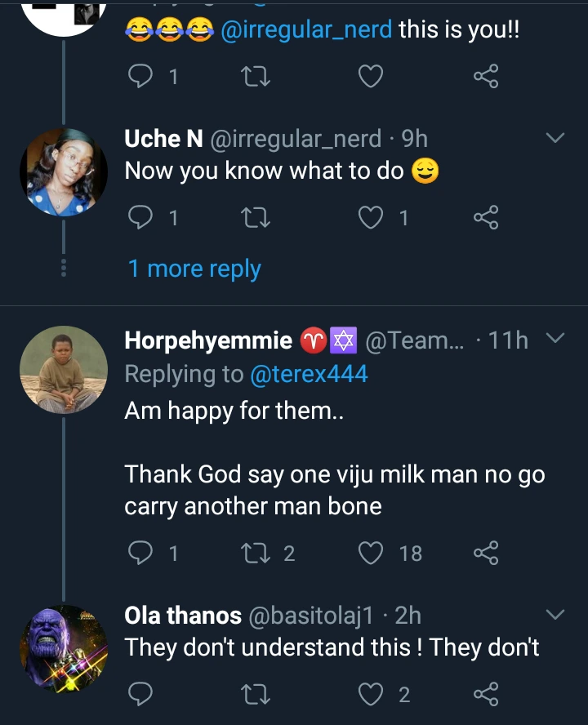Share Ola thanos's tweet
Image resolution: width=588 pixels, height=725 pixels.
pos(486,694)
